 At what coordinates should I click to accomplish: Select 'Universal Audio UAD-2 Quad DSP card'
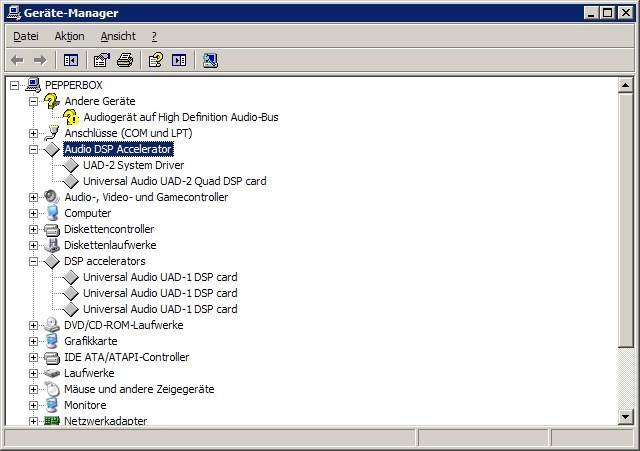pyautogui.click(x=175, y=181)
